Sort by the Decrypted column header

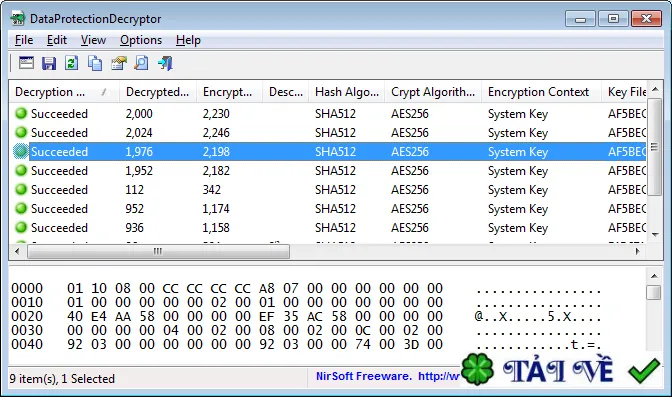[x=158, y=92]
